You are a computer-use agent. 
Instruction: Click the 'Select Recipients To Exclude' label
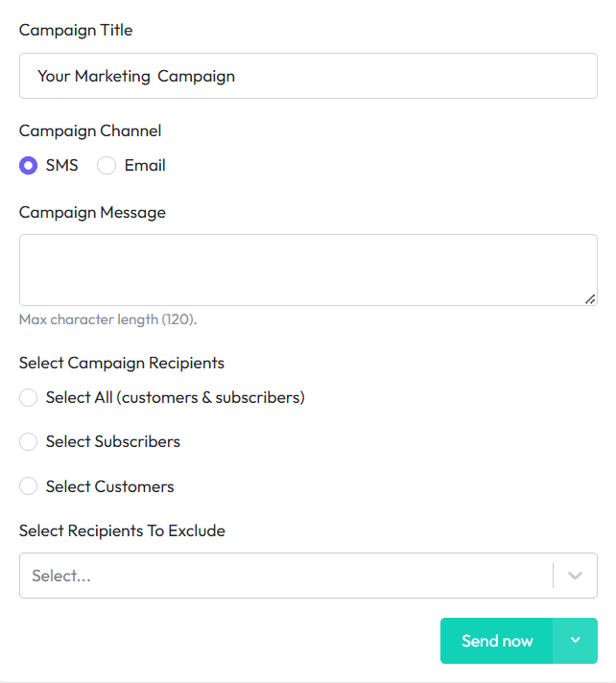coord(122,530)
